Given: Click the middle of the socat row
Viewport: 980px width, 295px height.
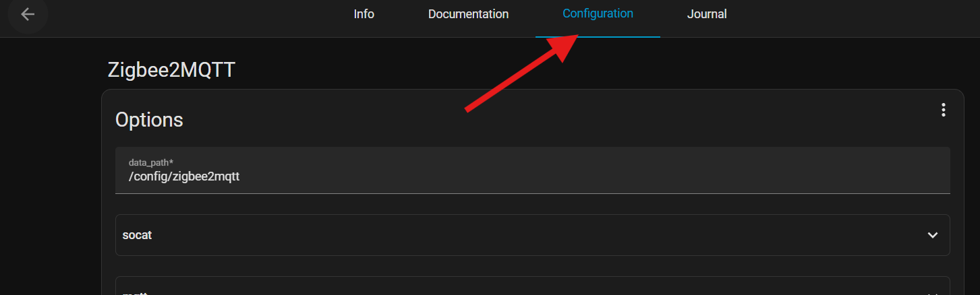Looking at the screenshot, I should pyautogui.click(x=532, y=235).
